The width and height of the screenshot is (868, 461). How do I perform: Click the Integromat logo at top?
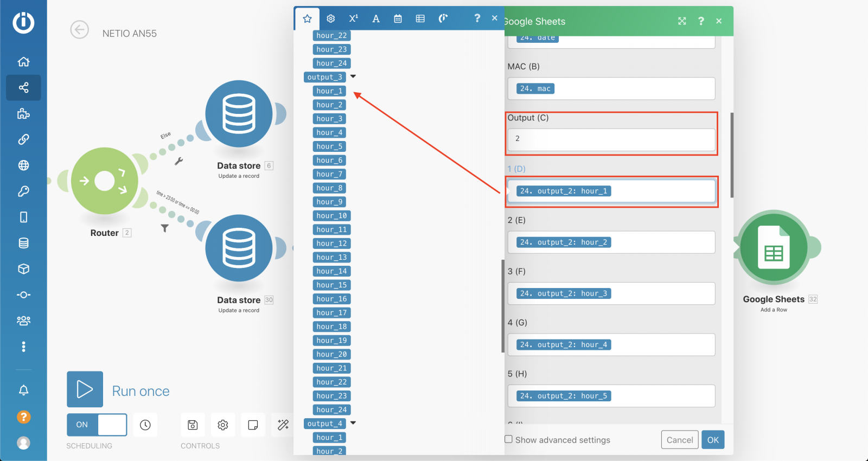point(23,22)
